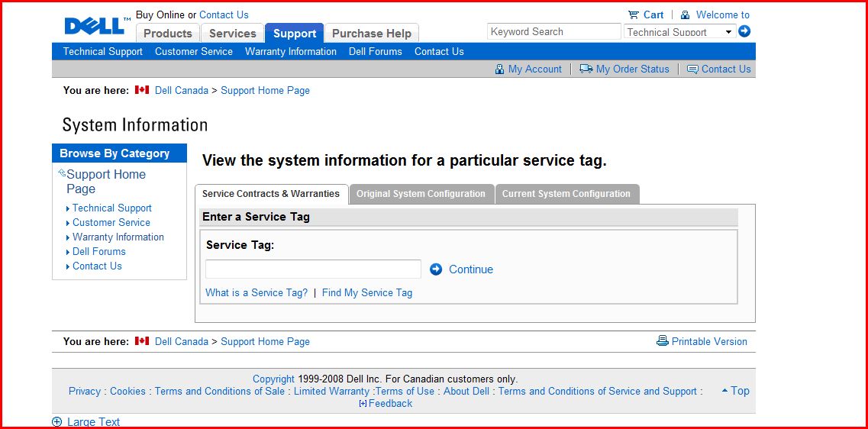The width and height of the screenshot is (868, 429).
Task: Click the Feedback link in footer
Action: [390, 404]
